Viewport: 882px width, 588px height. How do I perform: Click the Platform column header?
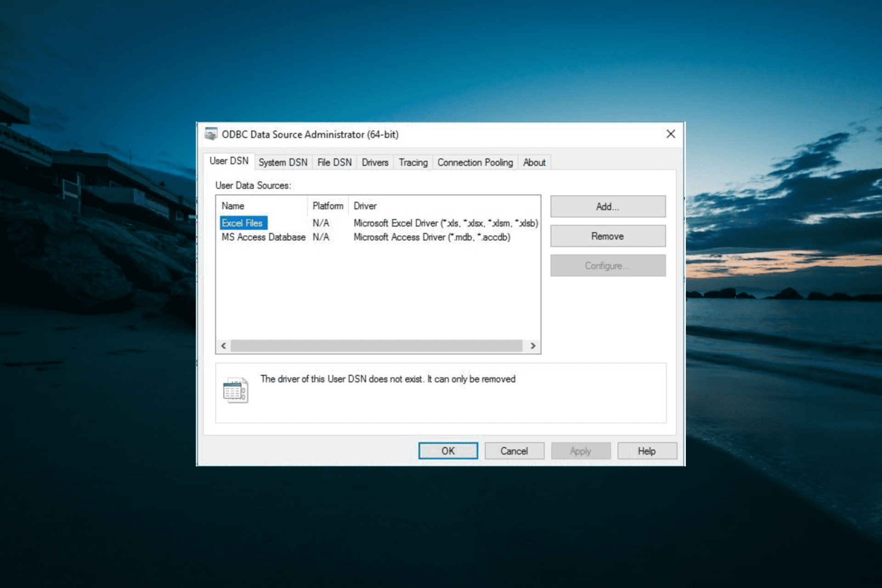[328, 206]
